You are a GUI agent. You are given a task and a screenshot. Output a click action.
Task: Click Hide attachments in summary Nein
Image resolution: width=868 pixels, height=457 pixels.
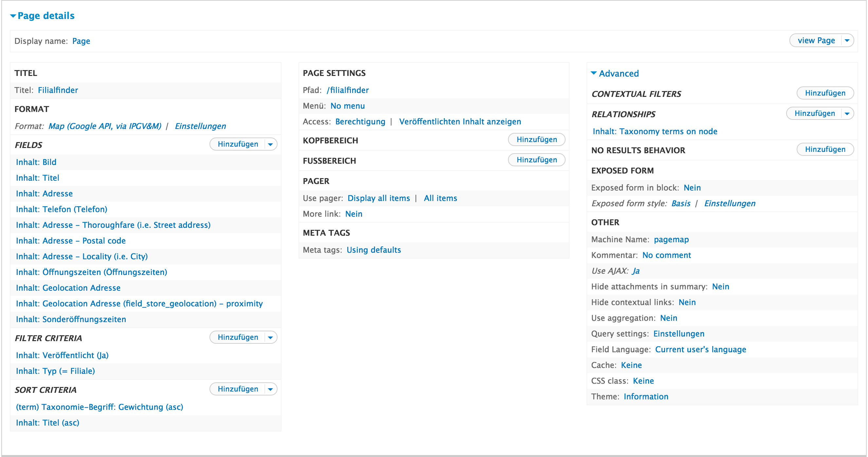[720, 287]
